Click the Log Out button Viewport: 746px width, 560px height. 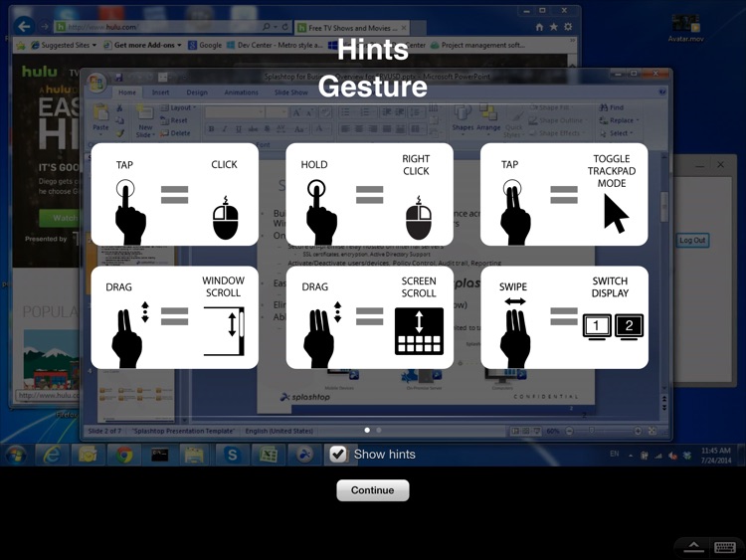click(692, 241)
